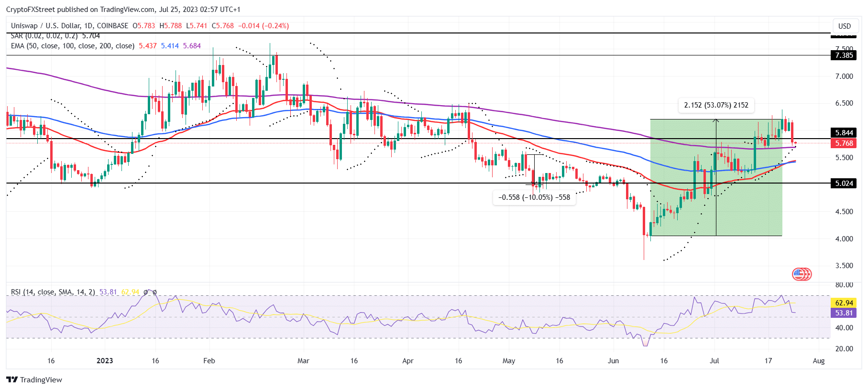The height and width of the screenshot is (390, 868).
Task: Select the purple EMA 200 value 5.684
Action: 192,46
